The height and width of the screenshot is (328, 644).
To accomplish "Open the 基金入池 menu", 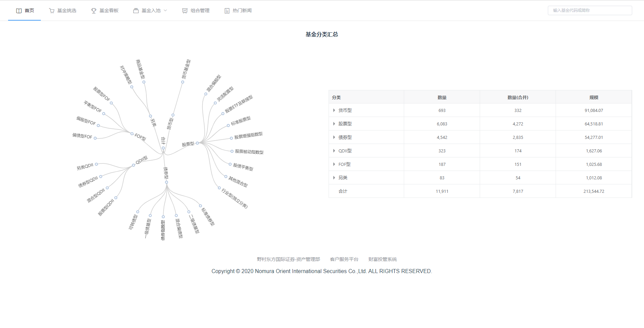I will (150, 10).
